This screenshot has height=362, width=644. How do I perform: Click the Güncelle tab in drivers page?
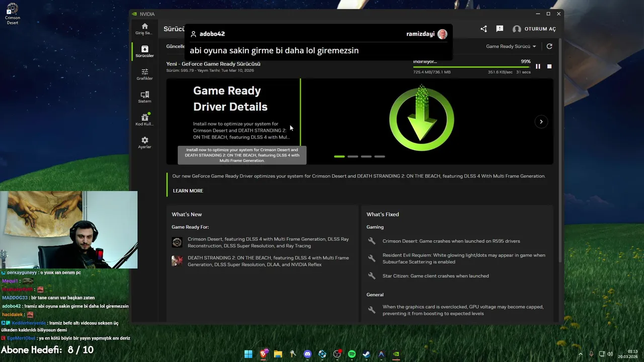click(175, 46)
